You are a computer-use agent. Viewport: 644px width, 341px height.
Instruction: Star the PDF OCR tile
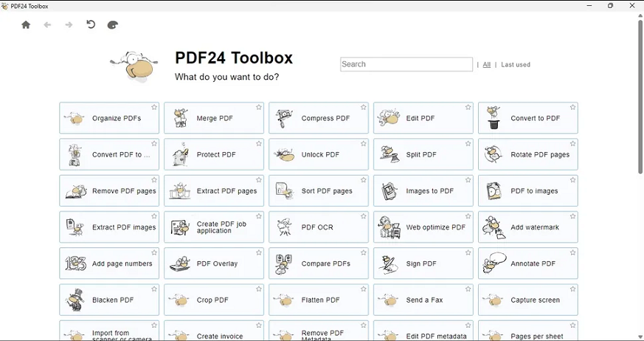(x=364, y=216)
